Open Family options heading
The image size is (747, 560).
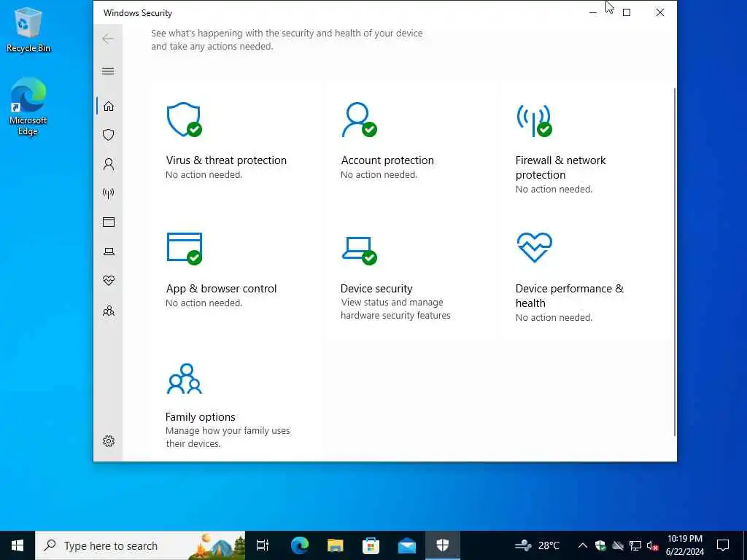[200, 416]
